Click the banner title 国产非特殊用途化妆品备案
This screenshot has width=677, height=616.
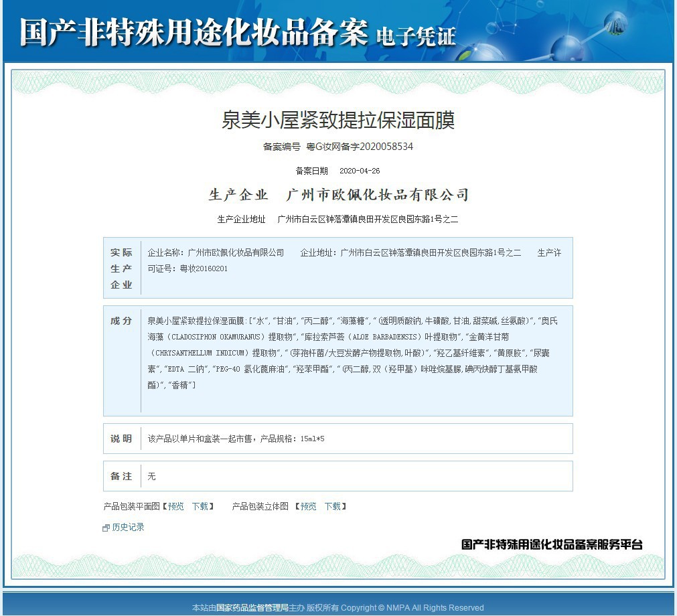pos(194,32)
